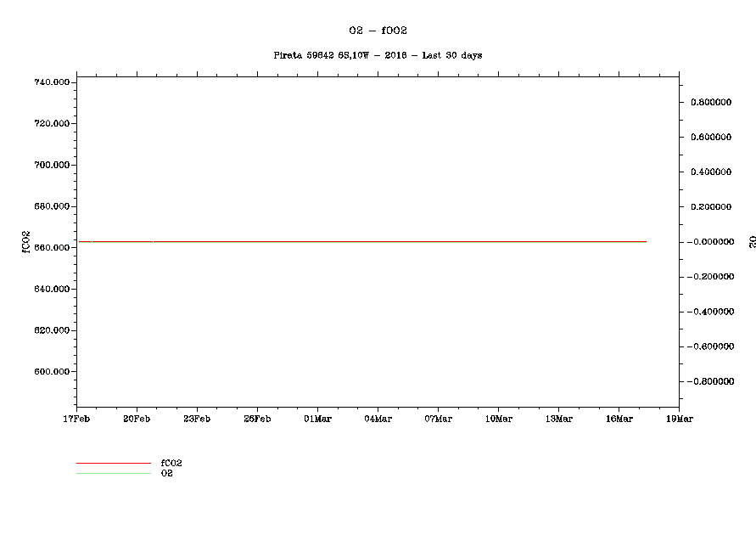
Task: Click the O2 legend label
Action: (x=167, y=473)
